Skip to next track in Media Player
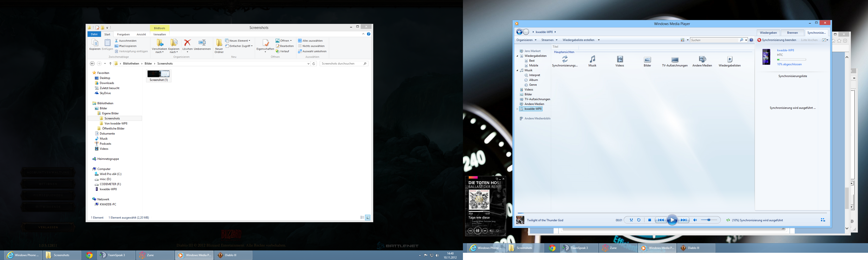The height and width of the screenshot is (260, 868). tap(684, 220)
